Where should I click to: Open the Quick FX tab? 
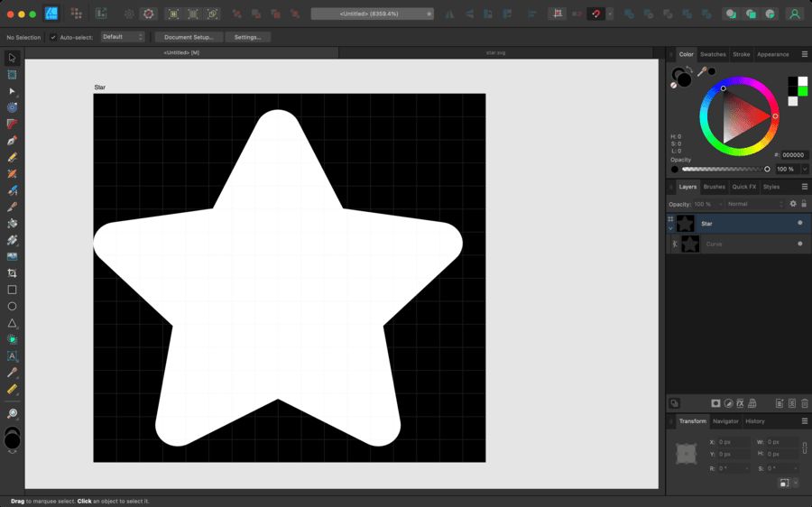pos(743,187)
